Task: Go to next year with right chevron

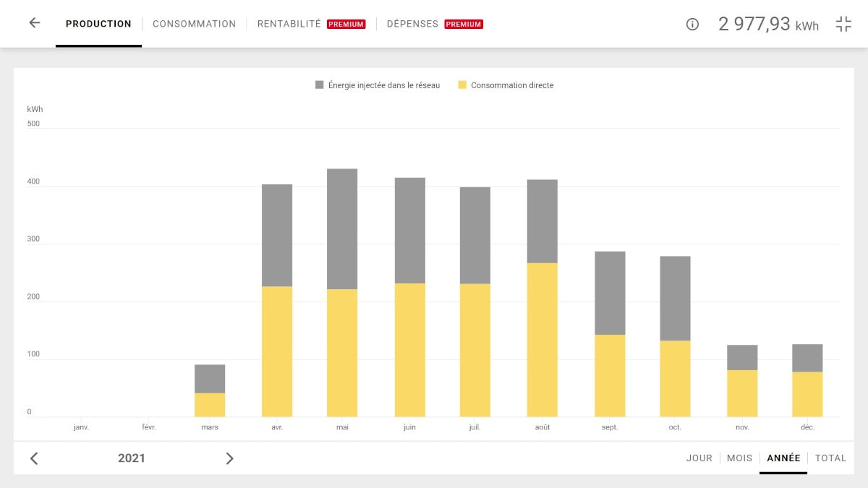Action: pos(229,458)
